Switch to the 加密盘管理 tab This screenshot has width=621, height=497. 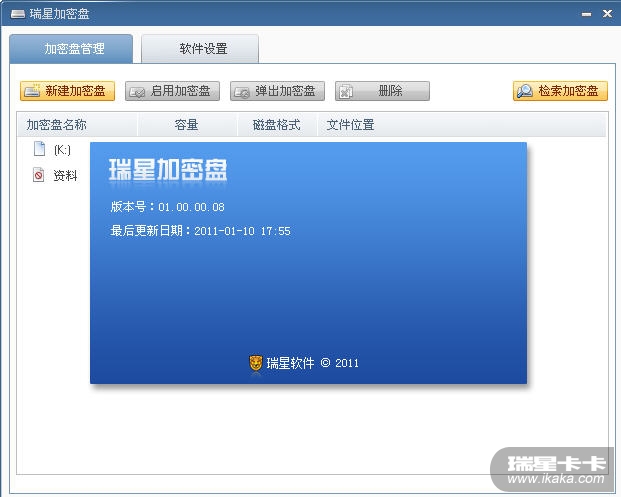(x=71, y=49)
